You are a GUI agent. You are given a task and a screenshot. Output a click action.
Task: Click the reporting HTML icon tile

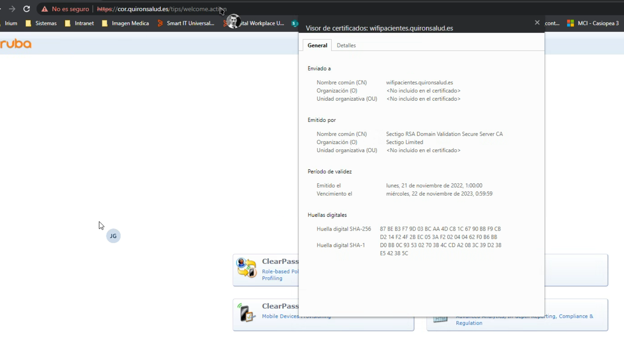click(x=440, y=319)
